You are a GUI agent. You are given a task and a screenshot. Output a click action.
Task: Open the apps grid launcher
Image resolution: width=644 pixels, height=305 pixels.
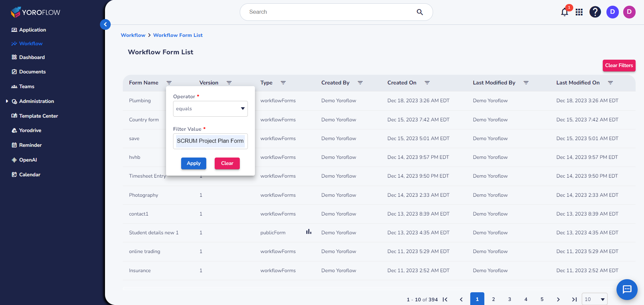pos(579,12)
